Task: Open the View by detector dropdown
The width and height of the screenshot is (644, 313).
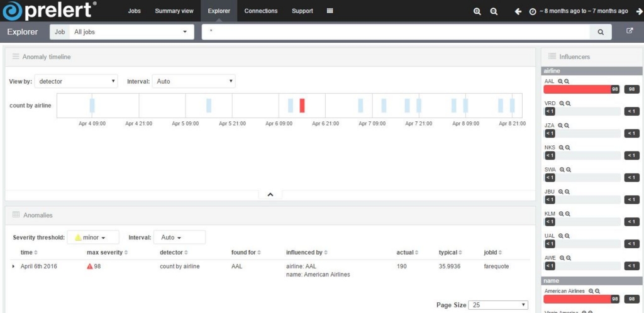Action: (76, 81)
